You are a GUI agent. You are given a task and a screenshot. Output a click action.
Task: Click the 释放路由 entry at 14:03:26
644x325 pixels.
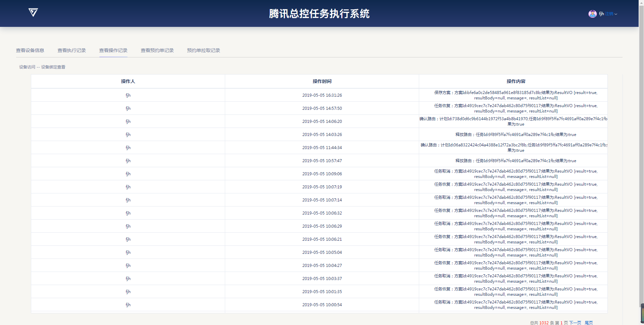(515, 135)
